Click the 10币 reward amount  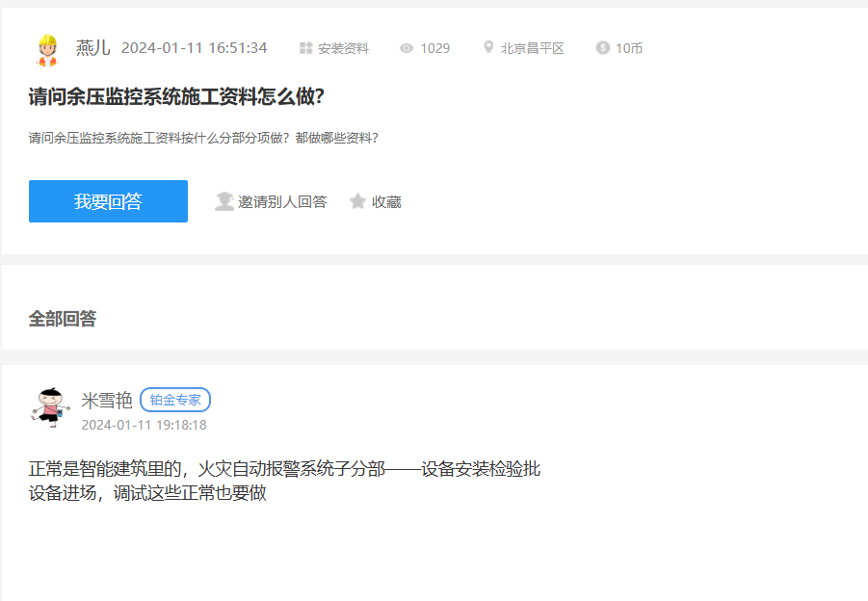pos(629,48)
